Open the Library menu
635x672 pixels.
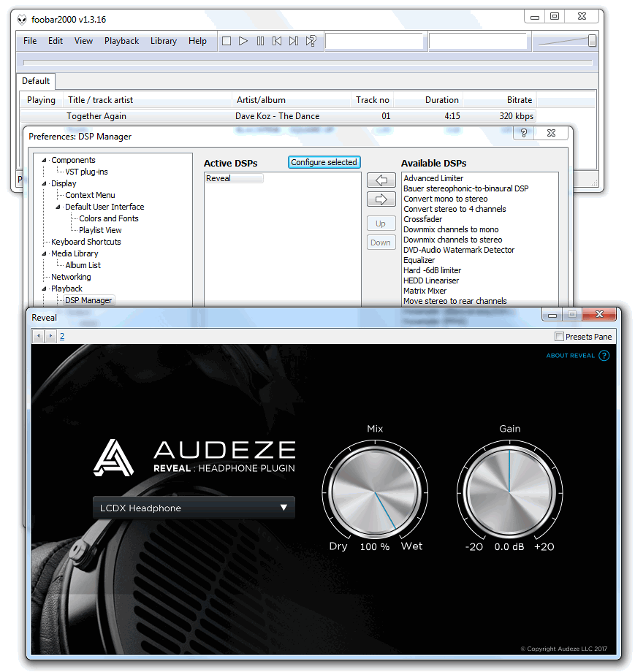pyautogui.click(x=164, y=41)
